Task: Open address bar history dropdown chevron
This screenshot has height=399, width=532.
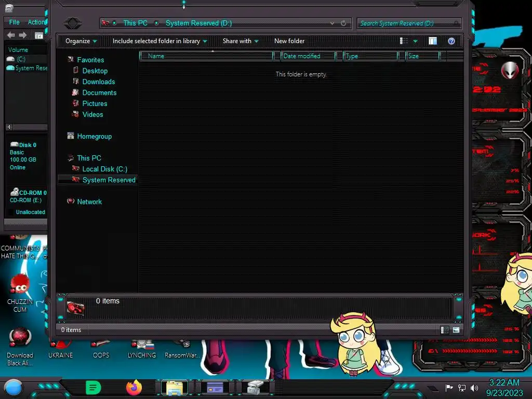Action: pos(332,23)
